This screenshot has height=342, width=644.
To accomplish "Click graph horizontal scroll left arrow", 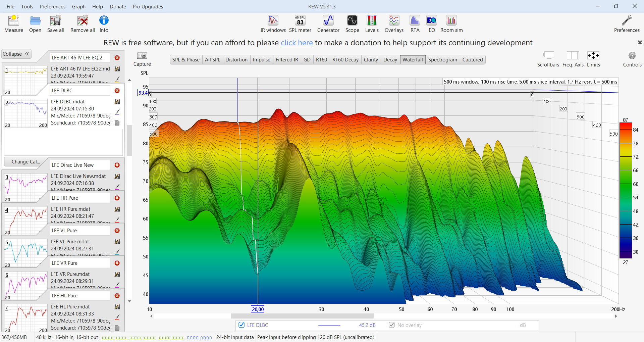I will click(x=151, y=316).
